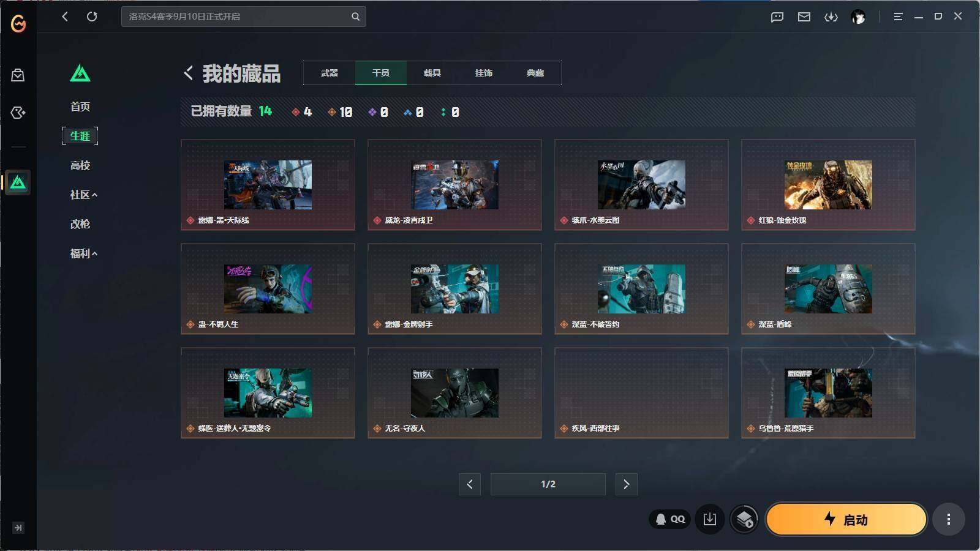Click the purple rarity count 0
The width and height of the screenshot is (980, 551).
coord(378,112)
